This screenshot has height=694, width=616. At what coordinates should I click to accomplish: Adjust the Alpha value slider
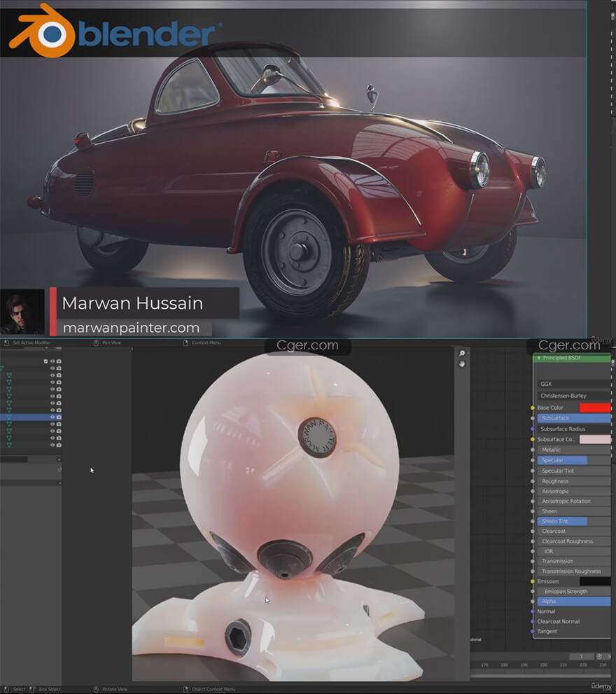coord(574,601)
